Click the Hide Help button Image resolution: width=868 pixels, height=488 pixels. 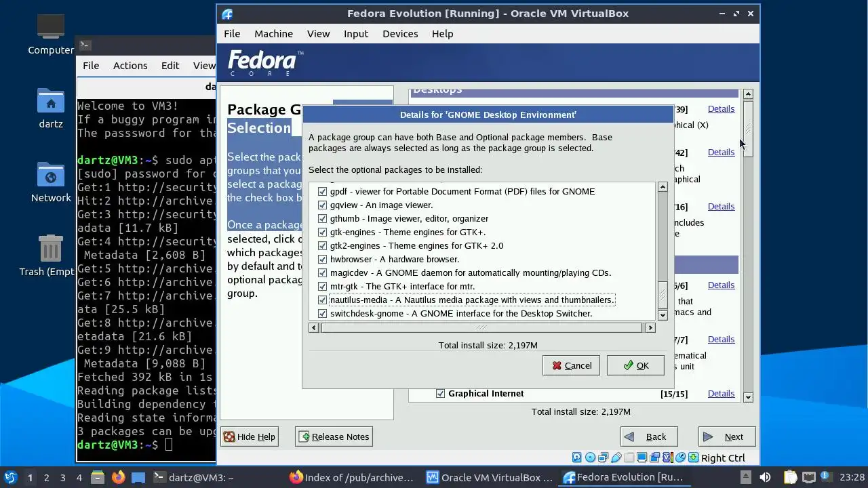250,436
